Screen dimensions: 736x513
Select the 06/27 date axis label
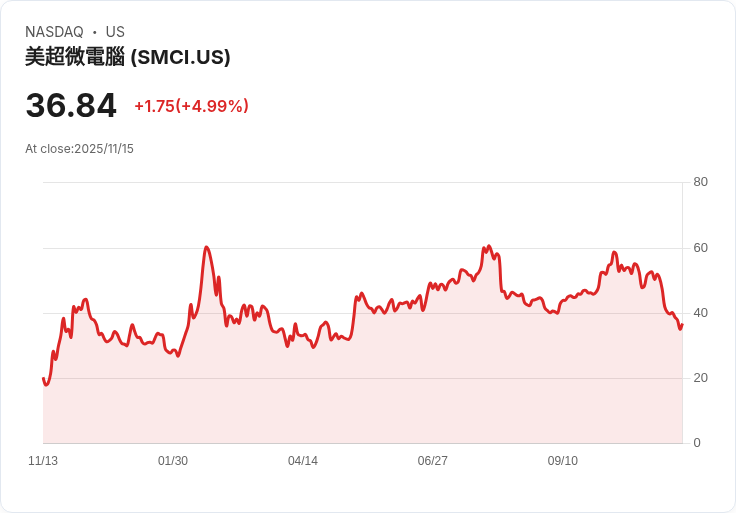click(433, 461)
